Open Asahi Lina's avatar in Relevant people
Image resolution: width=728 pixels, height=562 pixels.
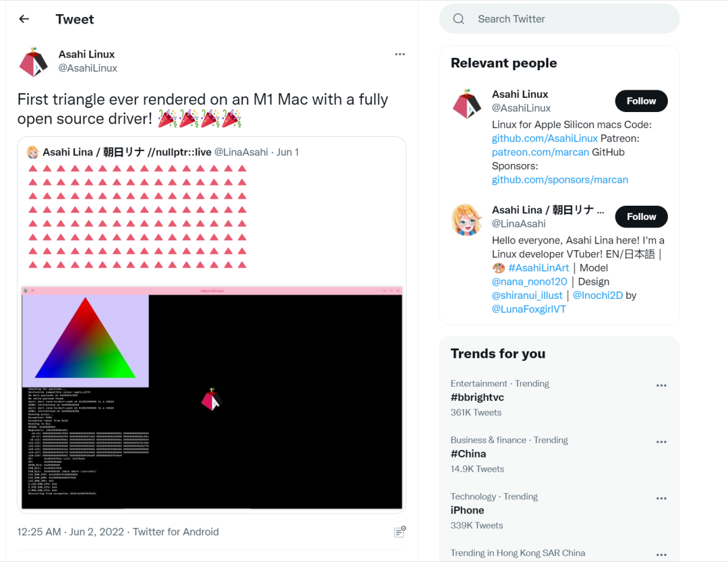point(466,220)
